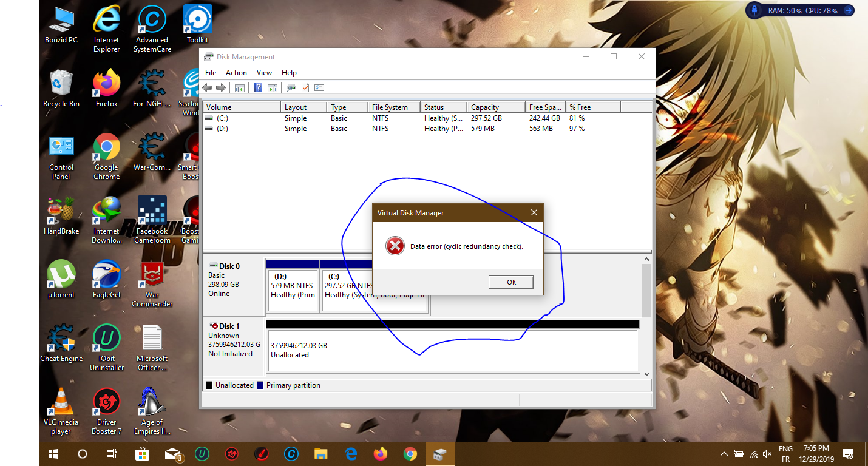The width and height of the screenshot is (868, 466).
Task: Sort by the File System column header
Action: [x=394, y=107]
